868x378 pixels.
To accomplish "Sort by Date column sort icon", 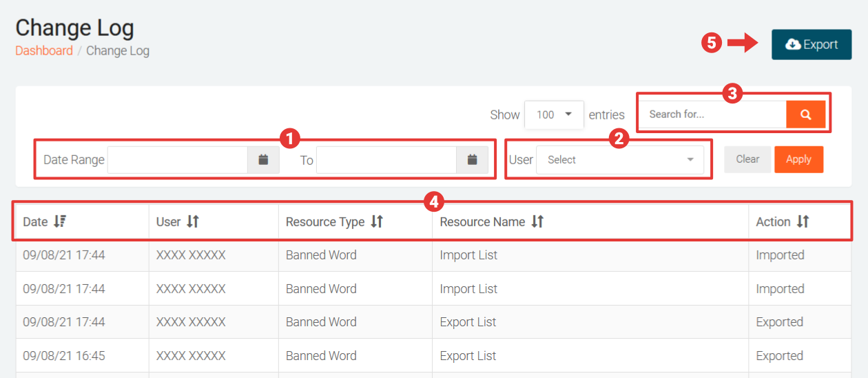I will [60, 221].
